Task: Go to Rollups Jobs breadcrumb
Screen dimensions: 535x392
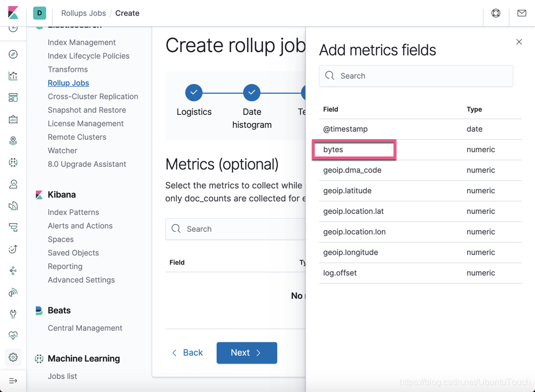Action: (x=83, y=13)
